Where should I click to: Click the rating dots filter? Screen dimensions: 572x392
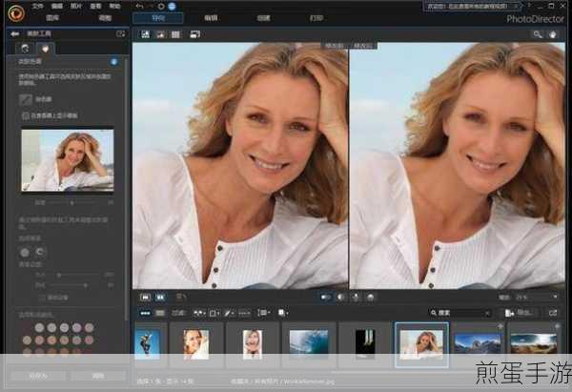(x=244, y=313)
